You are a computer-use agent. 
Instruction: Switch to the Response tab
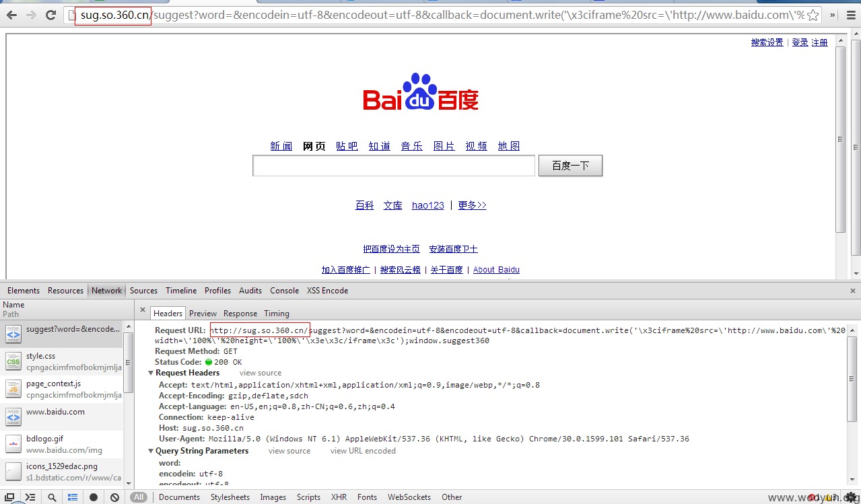pyautogui.click(x=240, y=314)
